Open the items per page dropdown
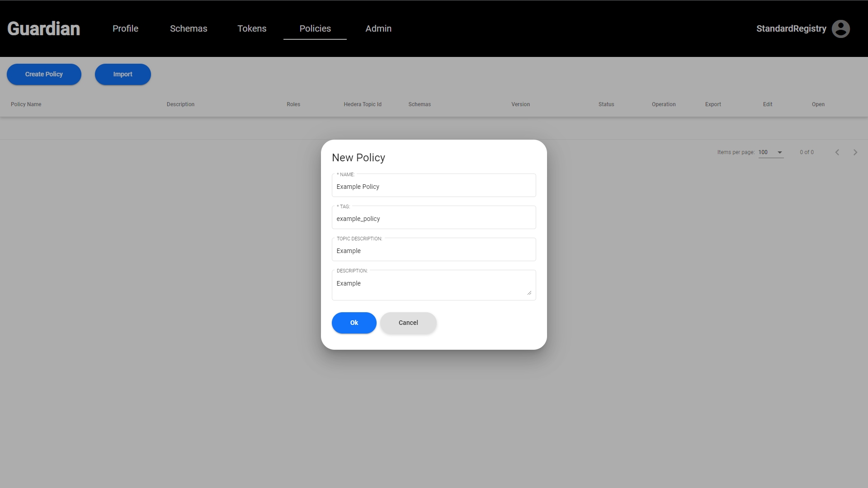Image resolution: width=868 pixels, height=488 pixels. 771,152
